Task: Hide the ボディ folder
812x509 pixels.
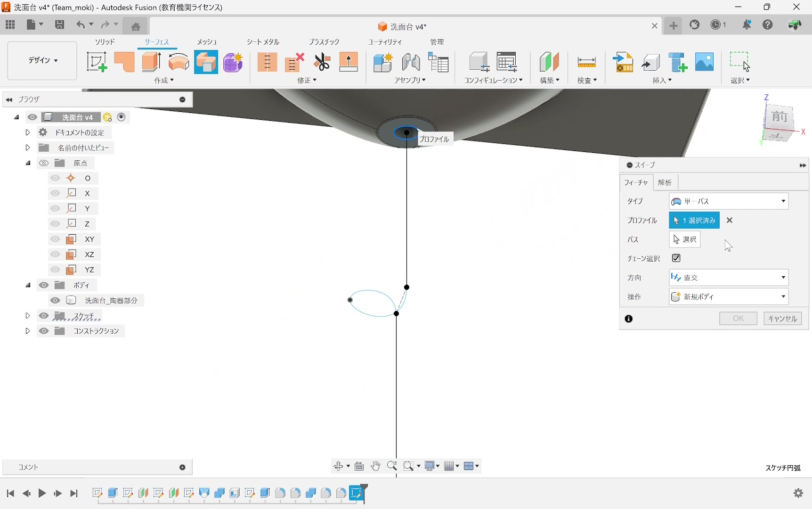Action: coord(44,285)
